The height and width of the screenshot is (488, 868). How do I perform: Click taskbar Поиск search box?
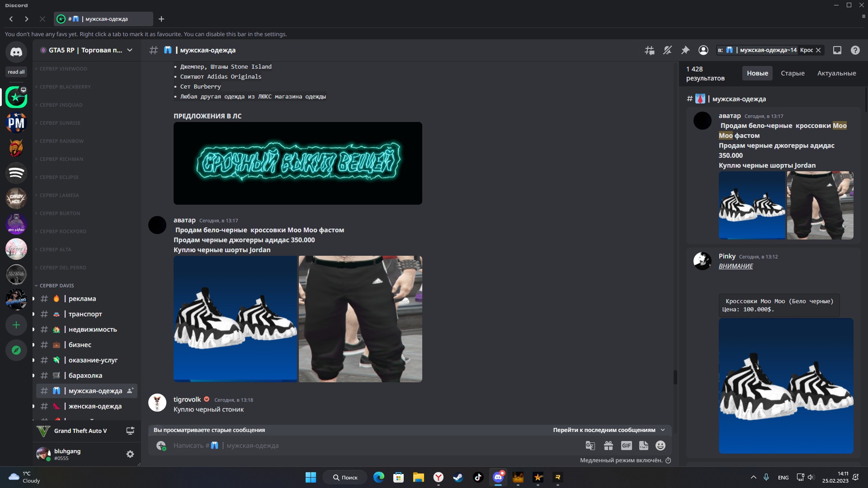click(x=345, y=477)
